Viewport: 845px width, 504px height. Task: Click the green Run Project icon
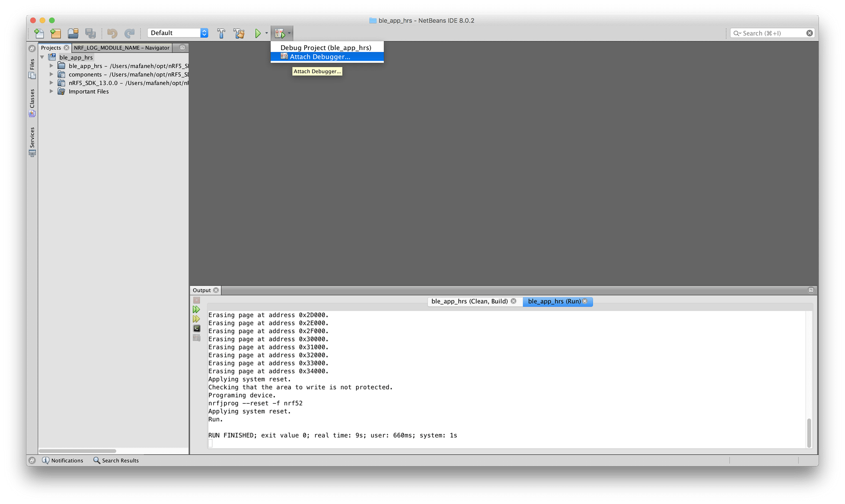pos(258,33)
